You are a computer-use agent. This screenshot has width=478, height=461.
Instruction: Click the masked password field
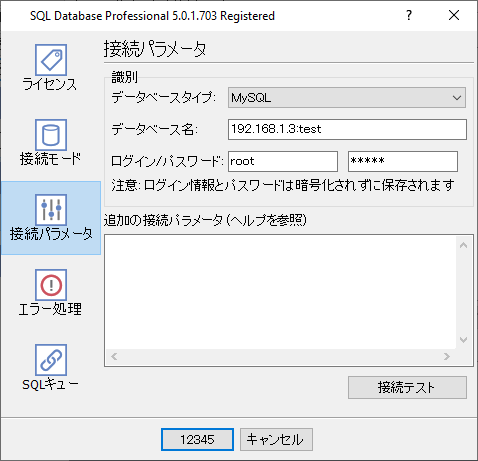[x=403, y=161]
